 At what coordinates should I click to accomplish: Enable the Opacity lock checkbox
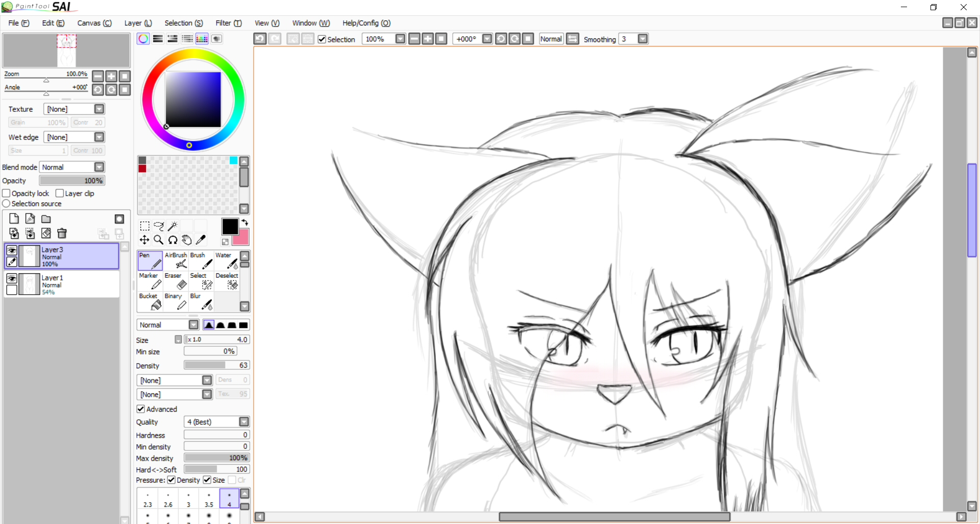7,194
